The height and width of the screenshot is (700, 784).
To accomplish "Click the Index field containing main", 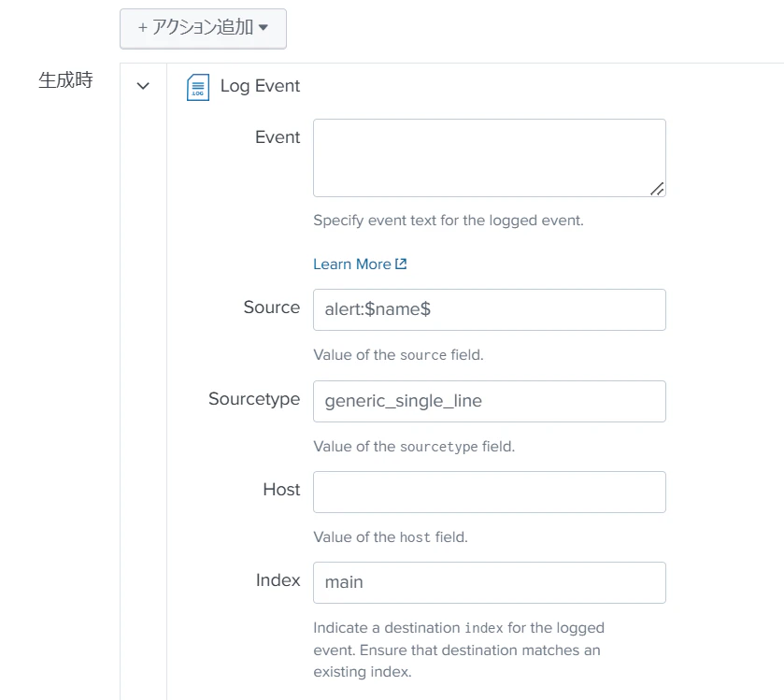I will [489, 582].
